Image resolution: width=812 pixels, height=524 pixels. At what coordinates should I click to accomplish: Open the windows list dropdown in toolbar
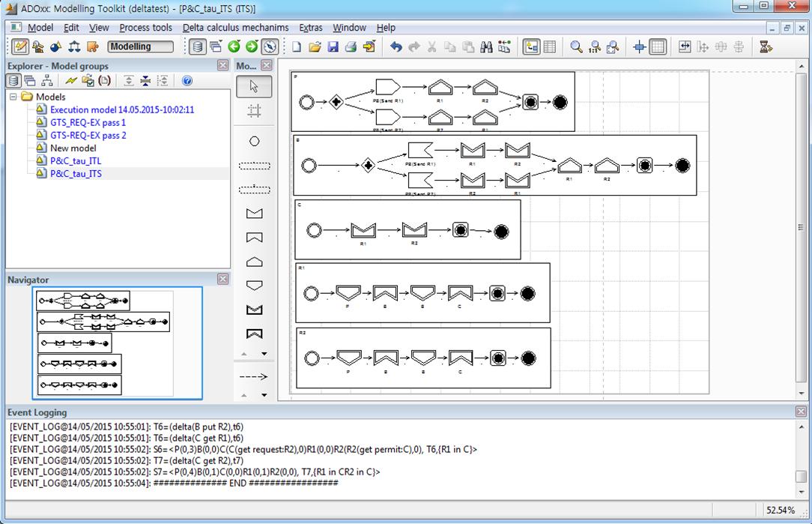coord(216,46)
